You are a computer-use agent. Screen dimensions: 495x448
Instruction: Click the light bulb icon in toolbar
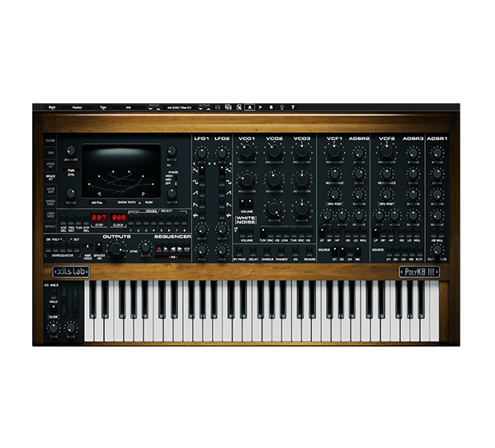coord(282,107)
